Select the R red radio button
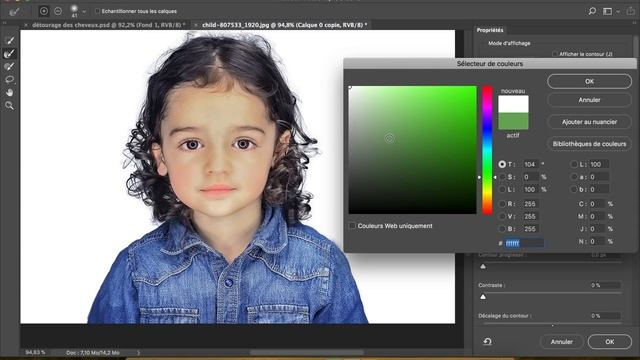This screenshot has height=360, width=640. click(x=502, y=204)
